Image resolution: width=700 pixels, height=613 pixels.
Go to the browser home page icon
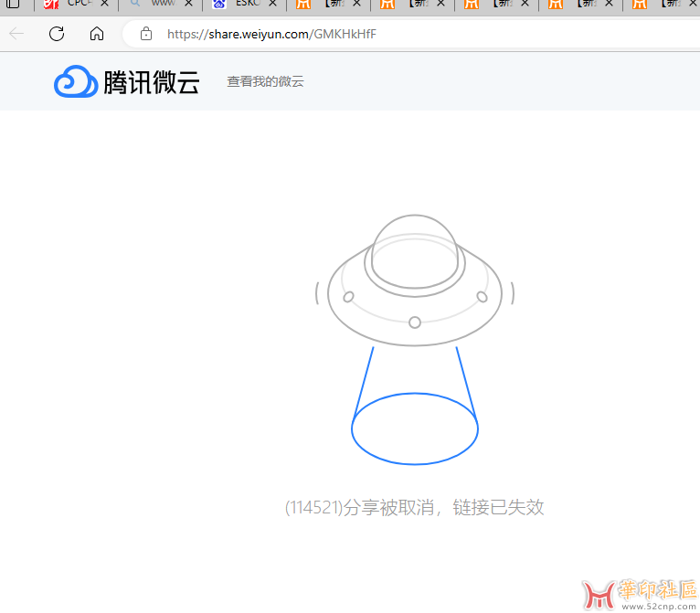pyautogui.click(x=97, y=34)
